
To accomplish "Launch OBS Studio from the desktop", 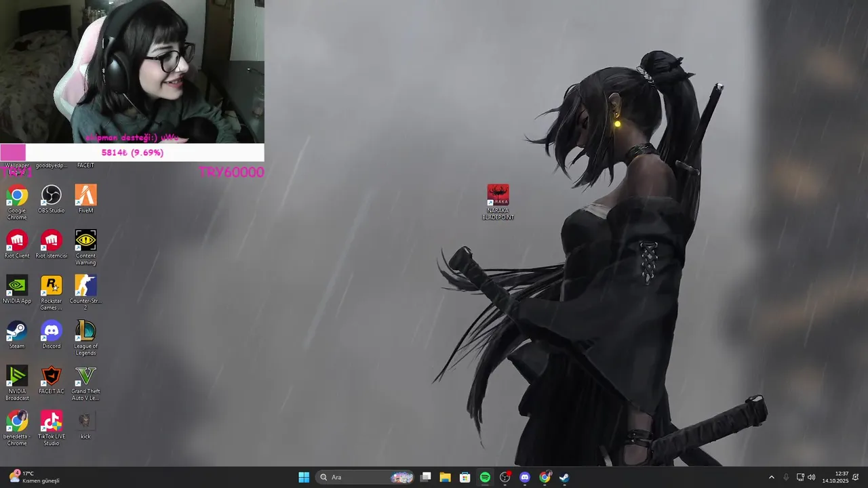I will pos(51,199).
